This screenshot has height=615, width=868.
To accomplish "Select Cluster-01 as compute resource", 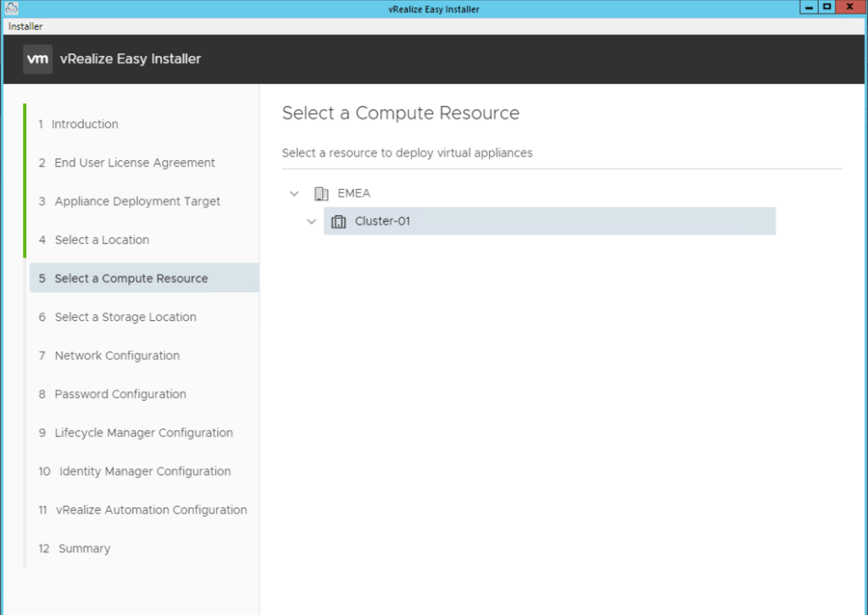I will point(382,222).
